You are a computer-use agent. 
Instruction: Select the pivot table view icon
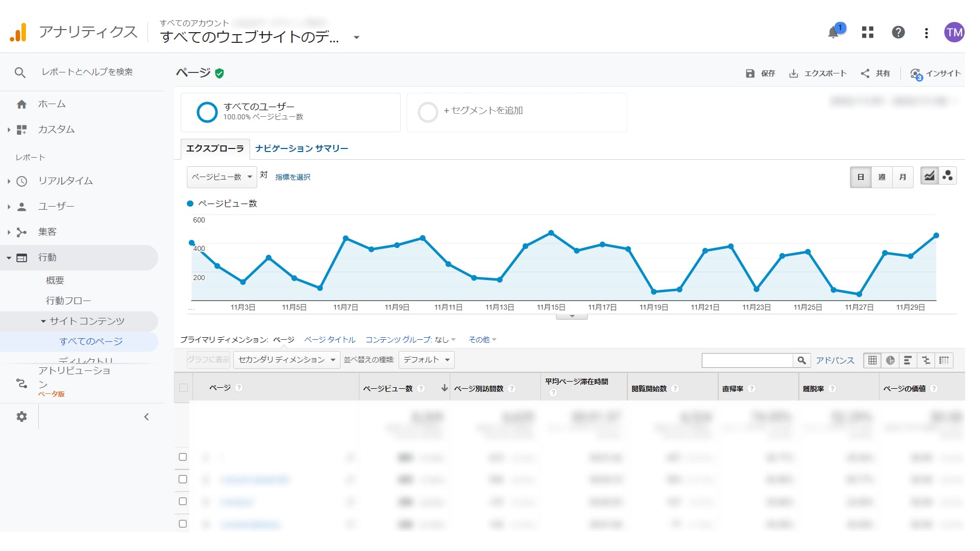[944, 360]
